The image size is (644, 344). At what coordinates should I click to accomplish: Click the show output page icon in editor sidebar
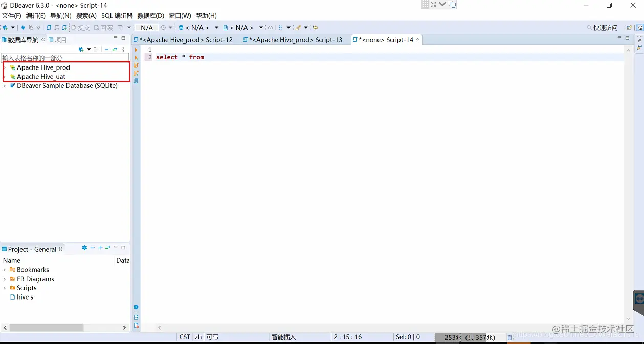pyautogui.click(x=136, y=317)
